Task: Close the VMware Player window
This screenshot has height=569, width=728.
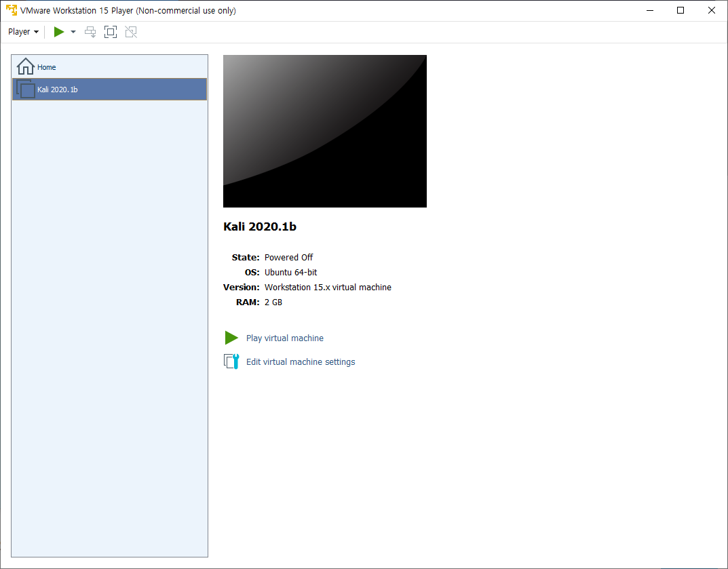Action: pos(711,10)
